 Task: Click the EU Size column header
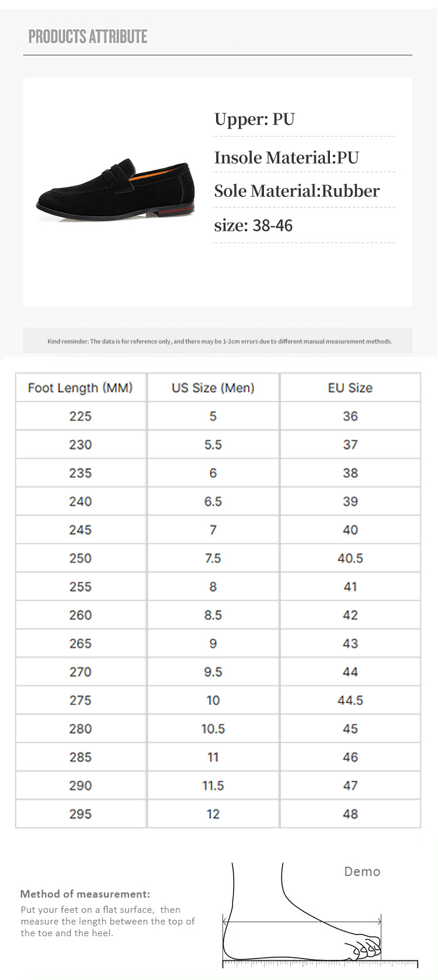350,388
